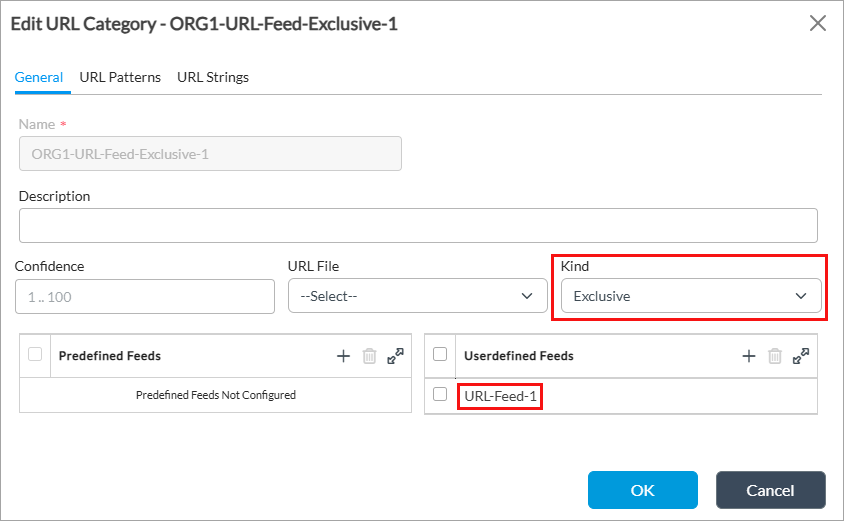Click into the Confidence input field
This screenshot has height=521, width=844.
[145, 296]
